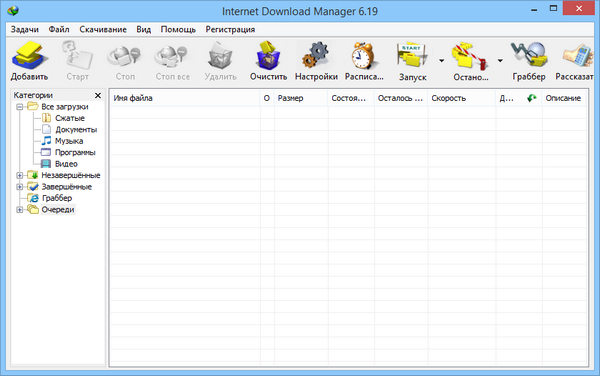600x376 pixels.
Task: Sort by Описание column header
Action: 565,98
